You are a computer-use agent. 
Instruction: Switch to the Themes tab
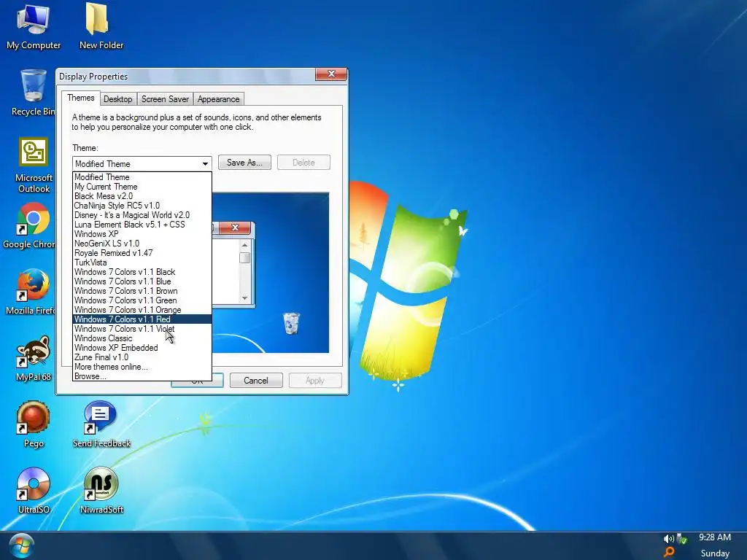pyautogui.click(x=80, y=98)
